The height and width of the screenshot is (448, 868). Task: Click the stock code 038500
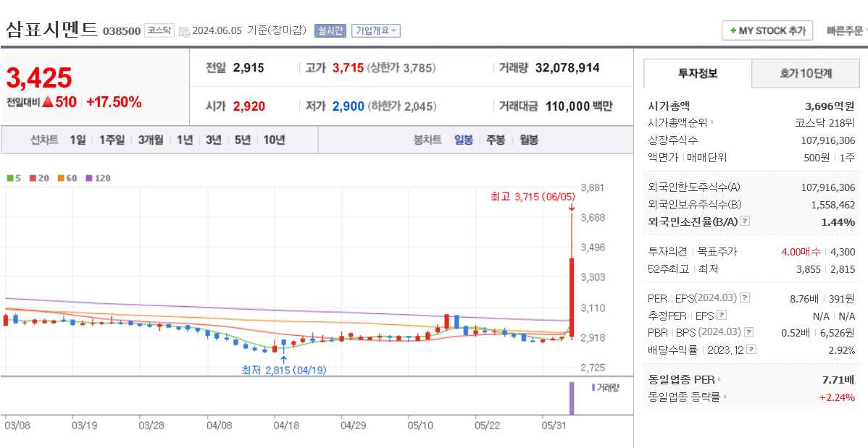click(x=122, y=31)
